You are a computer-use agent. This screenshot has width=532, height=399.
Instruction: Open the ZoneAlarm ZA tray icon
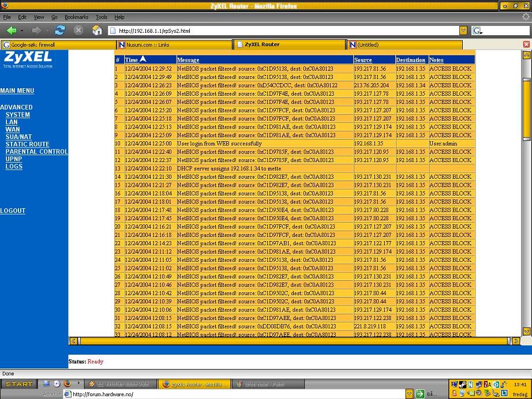point(488,385)
